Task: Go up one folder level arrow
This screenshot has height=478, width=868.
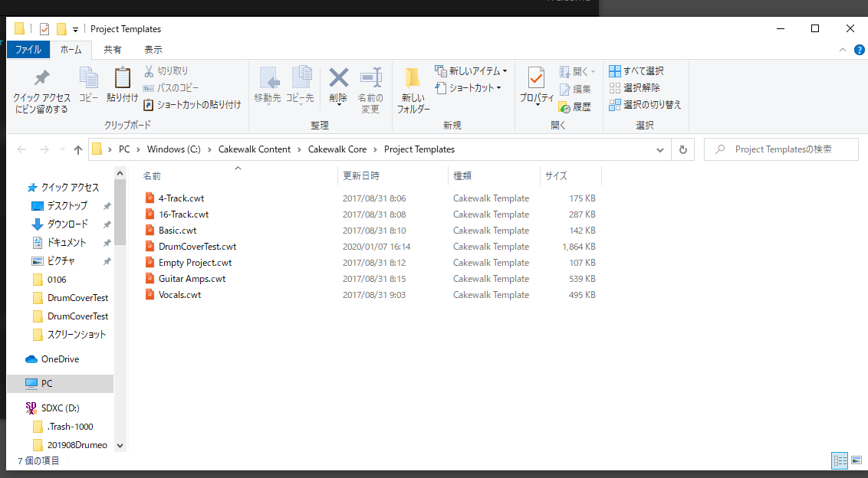Action: point(78,149)
